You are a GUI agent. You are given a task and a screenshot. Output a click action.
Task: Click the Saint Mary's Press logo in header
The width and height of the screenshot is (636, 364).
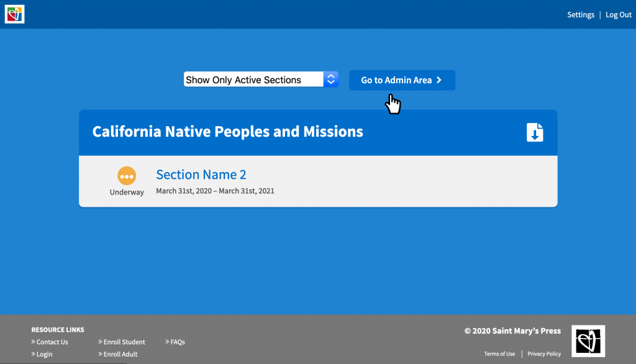click(15, 14)
